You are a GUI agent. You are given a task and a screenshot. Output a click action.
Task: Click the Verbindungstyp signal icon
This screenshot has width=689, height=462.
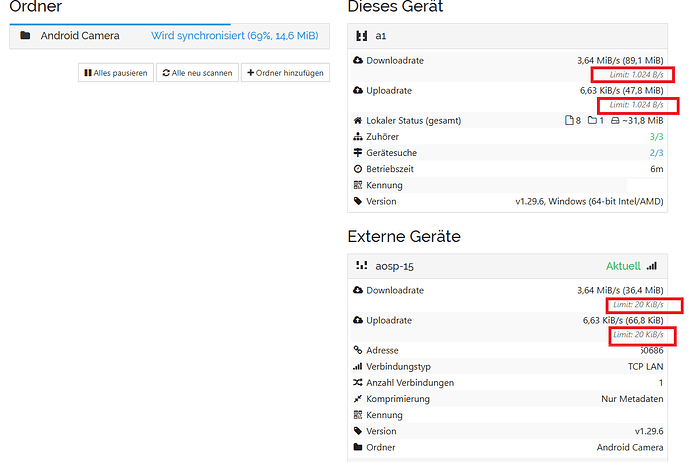coord(358,366)
